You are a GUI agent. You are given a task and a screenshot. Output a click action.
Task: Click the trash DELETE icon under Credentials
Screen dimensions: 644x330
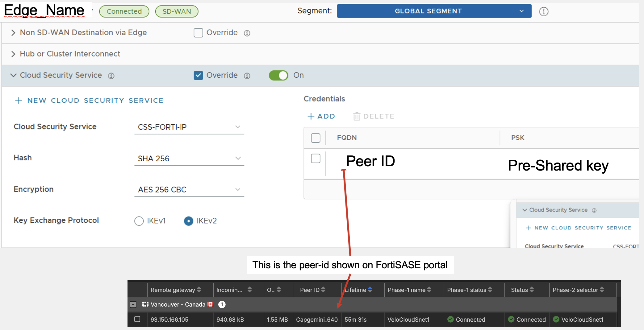click(x=357, y=116)
